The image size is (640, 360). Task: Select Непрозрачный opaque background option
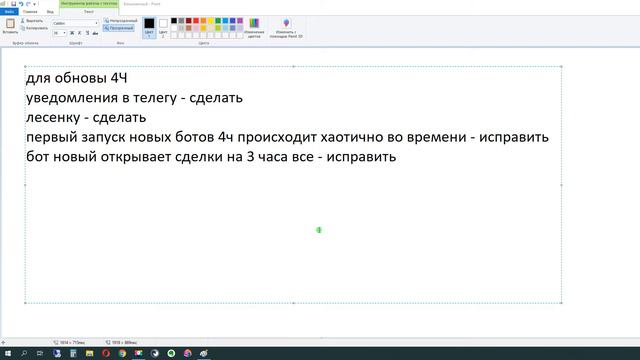(120, 20)
